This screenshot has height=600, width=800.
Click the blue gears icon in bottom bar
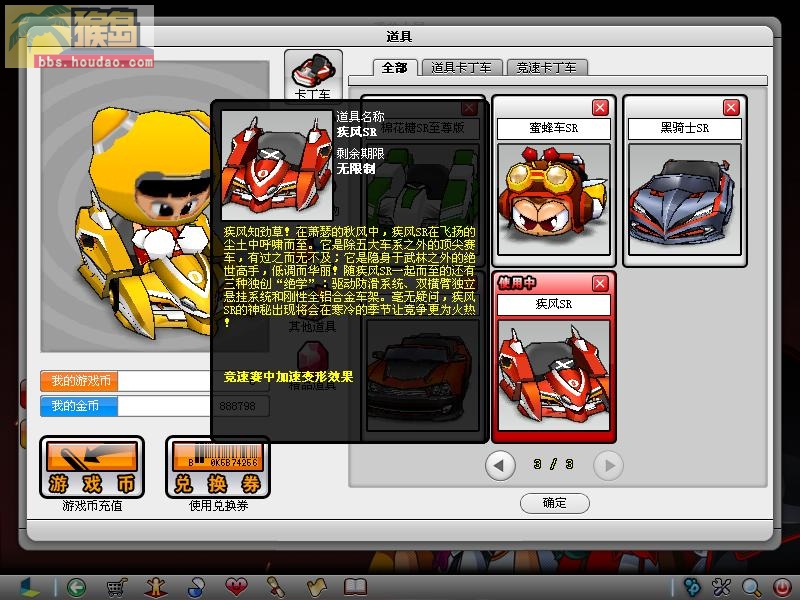click(692, 587)
